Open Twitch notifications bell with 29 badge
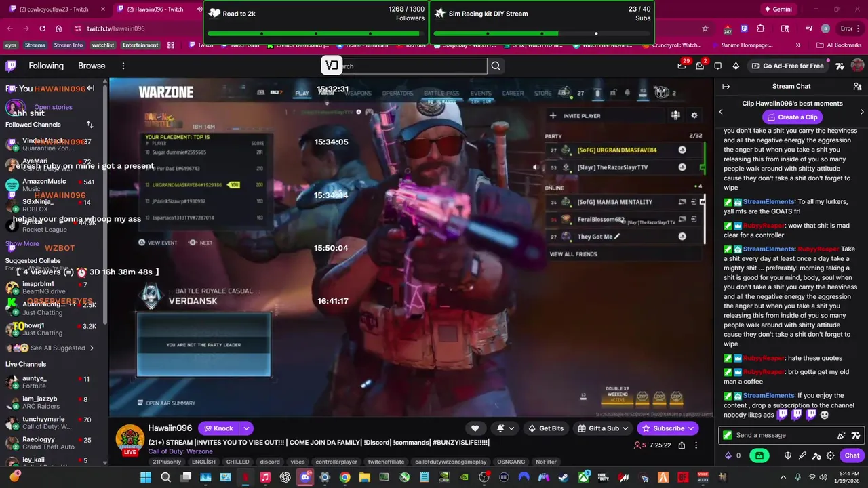 [682, 66]
